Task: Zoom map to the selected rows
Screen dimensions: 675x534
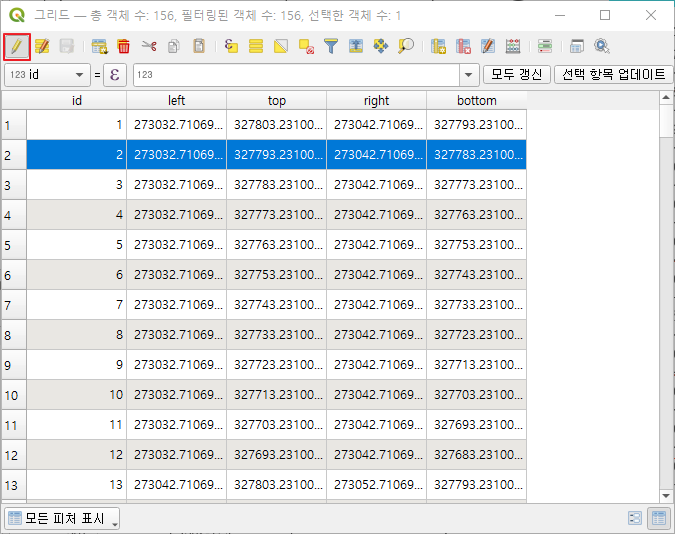Action: pyautogui.click(x=406, y=46)
